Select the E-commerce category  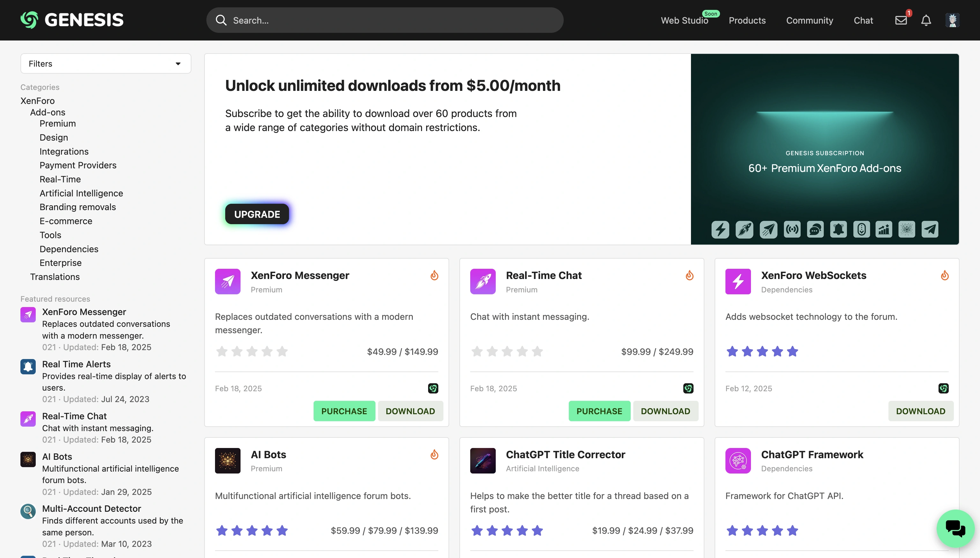[66, 221]
